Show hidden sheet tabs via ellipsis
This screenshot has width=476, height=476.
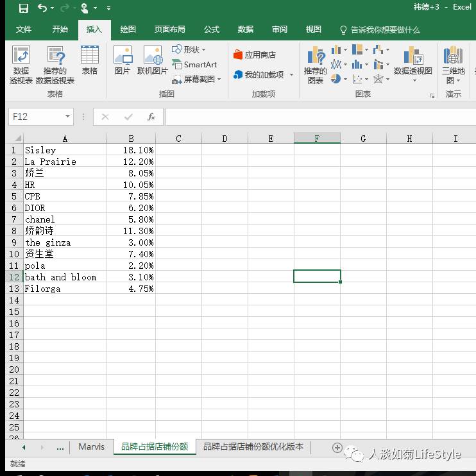pos(60,448)
